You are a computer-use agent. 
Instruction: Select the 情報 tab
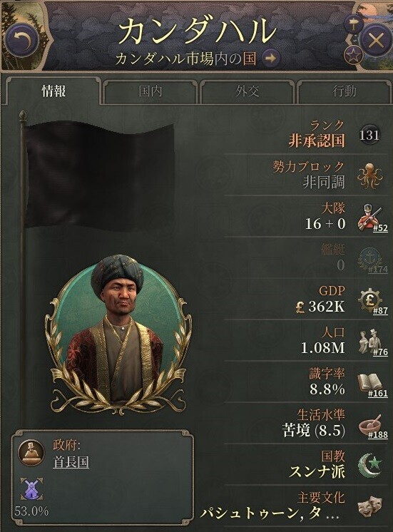click(53, 91)
